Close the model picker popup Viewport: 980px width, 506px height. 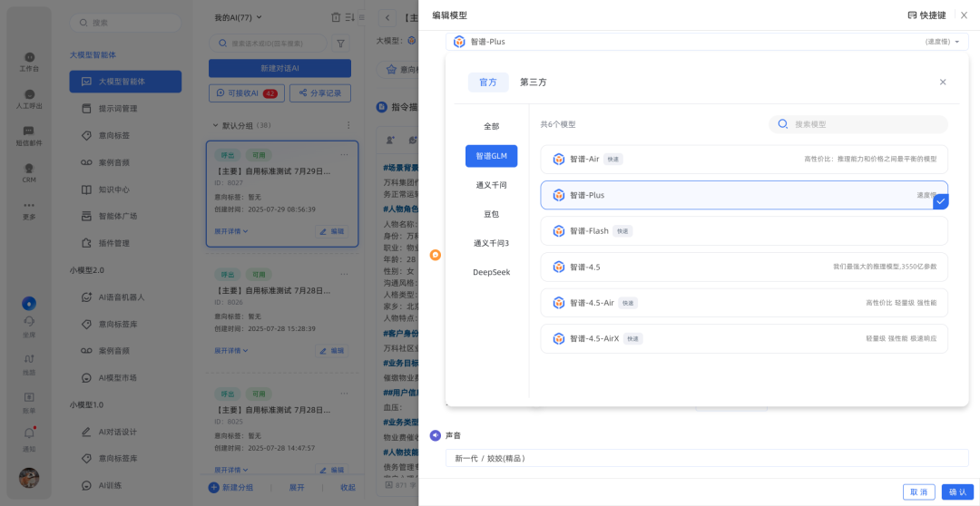943,82
